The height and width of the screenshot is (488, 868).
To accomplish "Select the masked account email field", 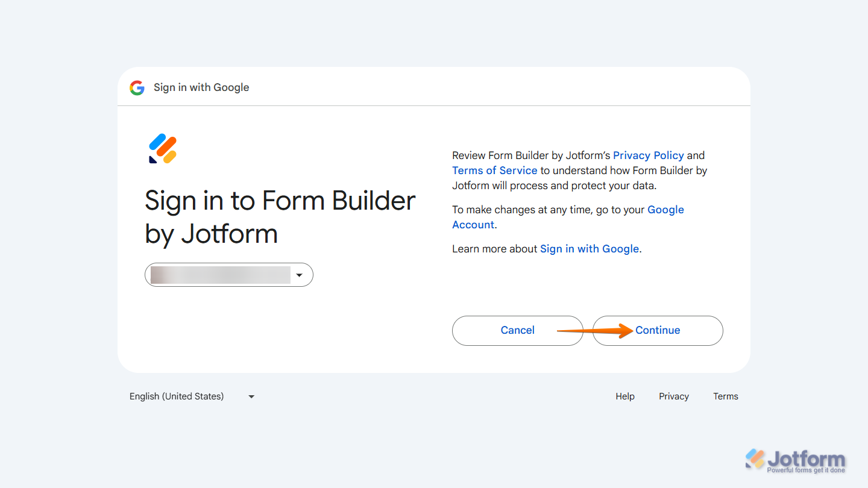I will (220, 275).
